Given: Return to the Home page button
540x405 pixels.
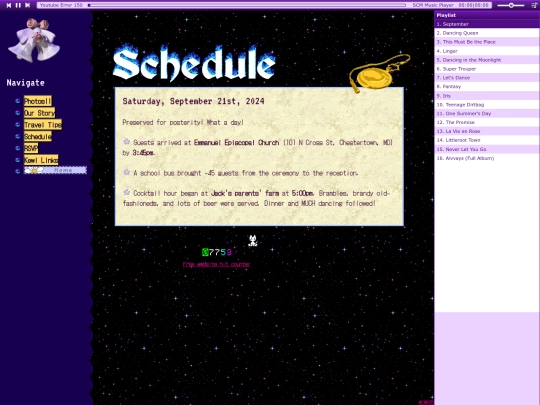Looking at the screenshot, I should [55, 170].
